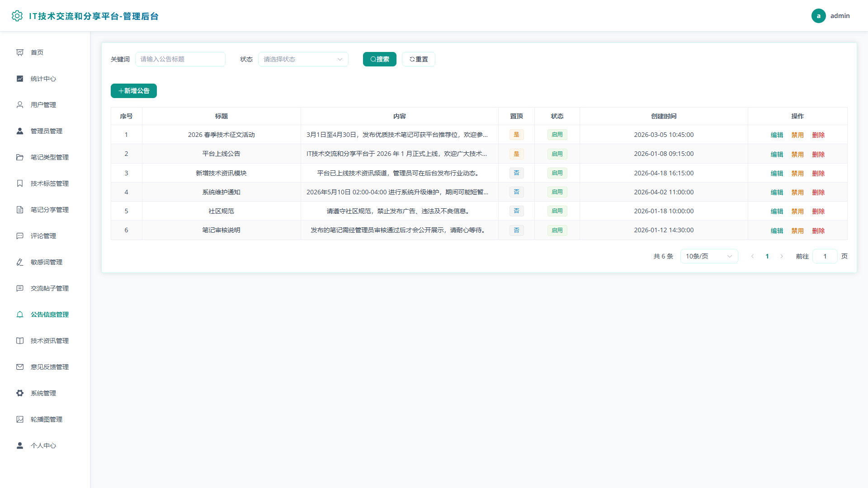This screenshot has height=488, width=868.
Task: Click the 公告信息管理 bell icon
Action: [x=20, y=314]
